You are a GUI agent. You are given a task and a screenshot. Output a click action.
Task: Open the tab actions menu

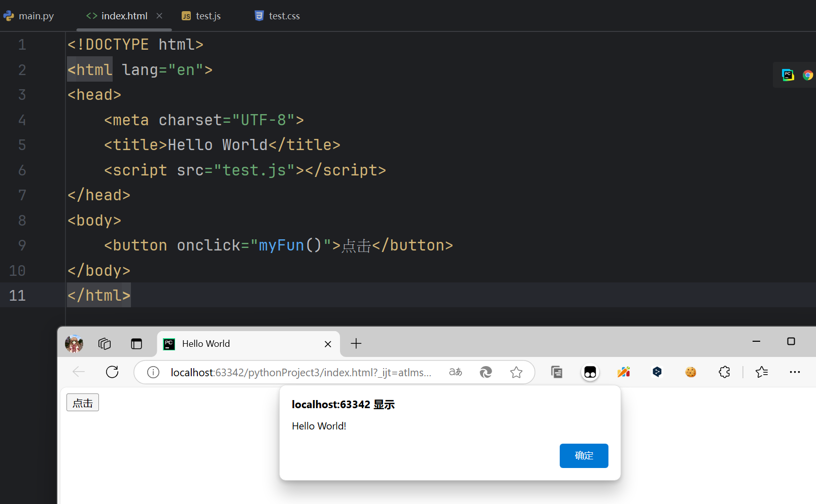(x=137, y=344)
